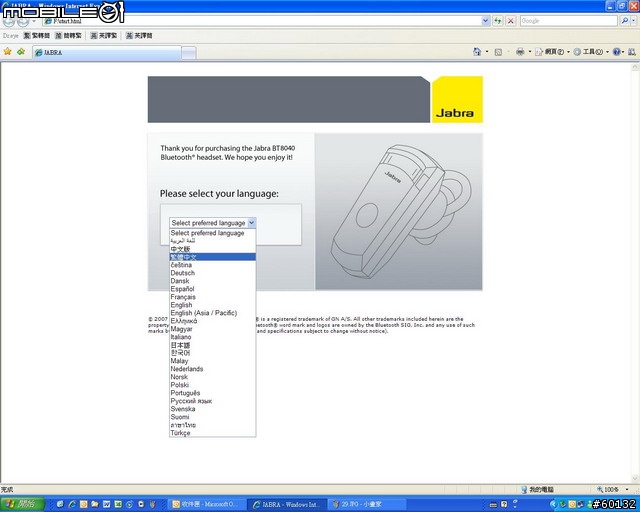
Task: Select Malay language entry
Action: tap(213, 361)
